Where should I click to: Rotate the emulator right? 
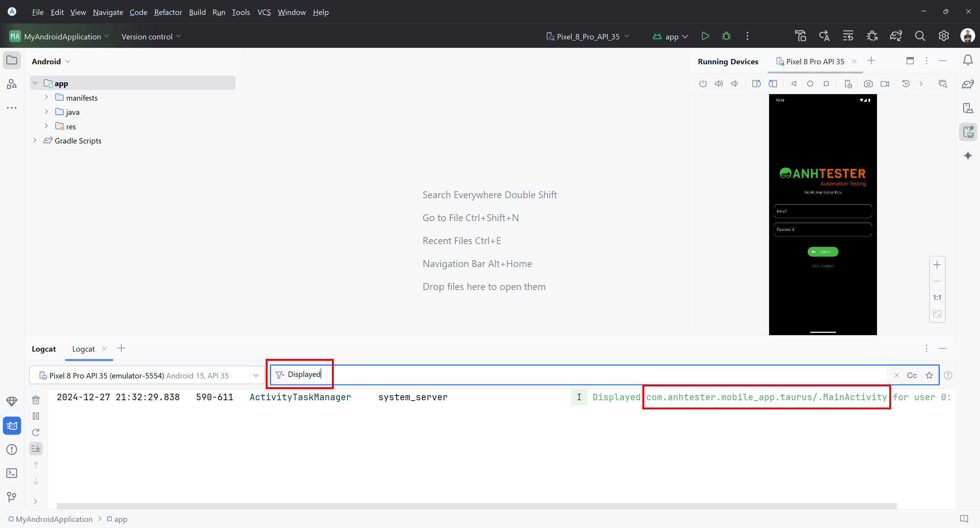pyautogui.click(x=773, y=84)
